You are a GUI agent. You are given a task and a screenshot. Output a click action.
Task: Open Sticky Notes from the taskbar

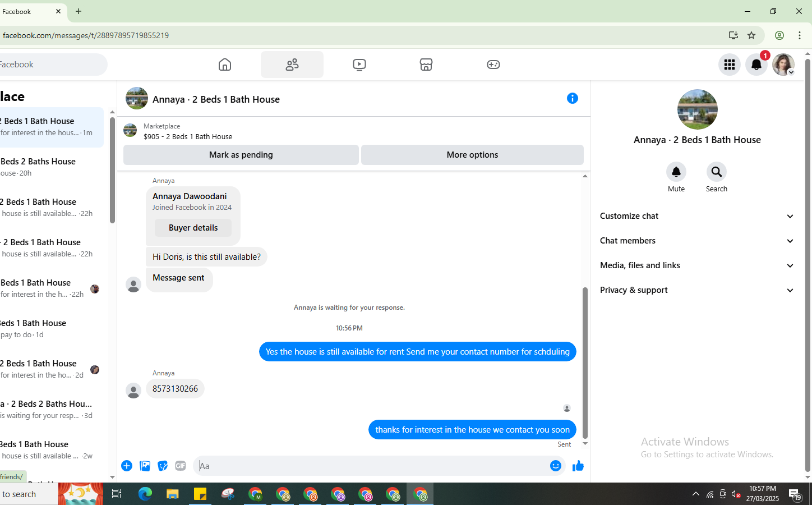(x=200, y=494)
